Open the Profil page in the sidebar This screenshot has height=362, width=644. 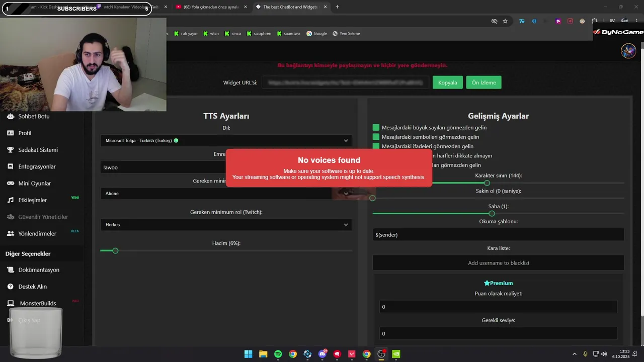click(19, 133)
